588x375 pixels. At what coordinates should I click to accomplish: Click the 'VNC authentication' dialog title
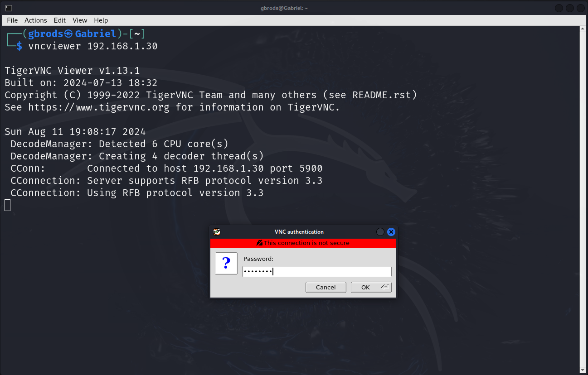(299, 232)
